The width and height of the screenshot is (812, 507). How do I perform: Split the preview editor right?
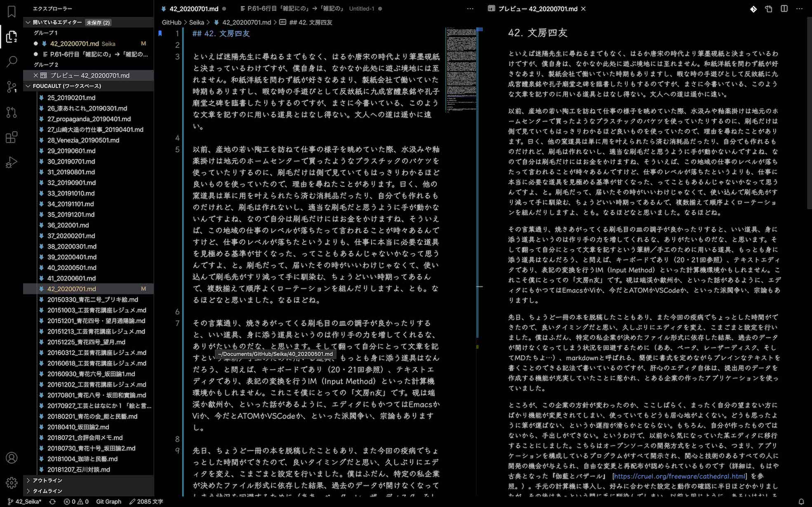tap(784, 9)
